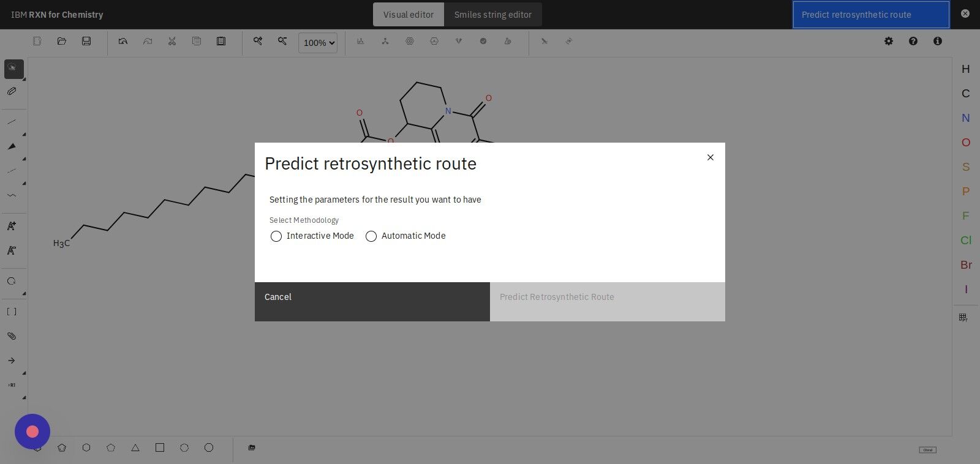Viewport: 980px width, 464px height.
Task: Open the About info icon
Action: [x=938, y=41]
